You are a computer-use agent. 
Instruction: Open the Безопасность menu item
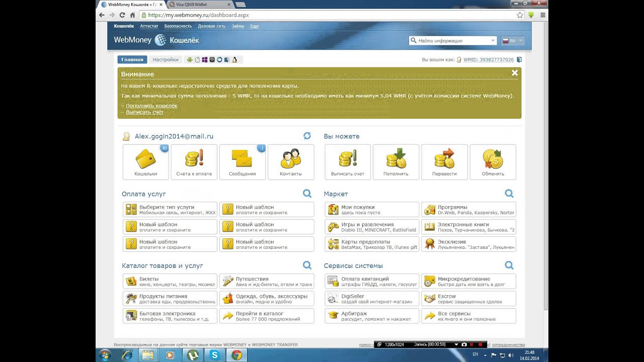coord(178,26)
